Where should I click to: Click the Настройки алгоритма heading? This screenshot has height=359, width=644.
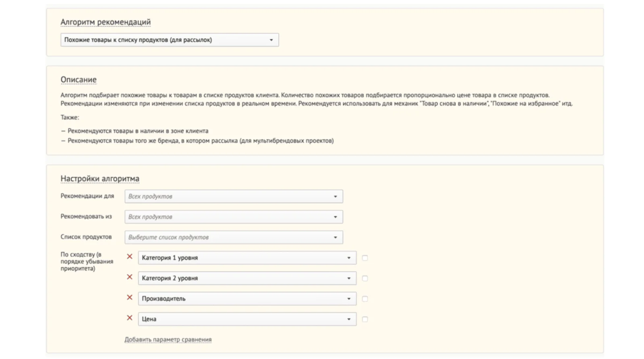[100, 178]
